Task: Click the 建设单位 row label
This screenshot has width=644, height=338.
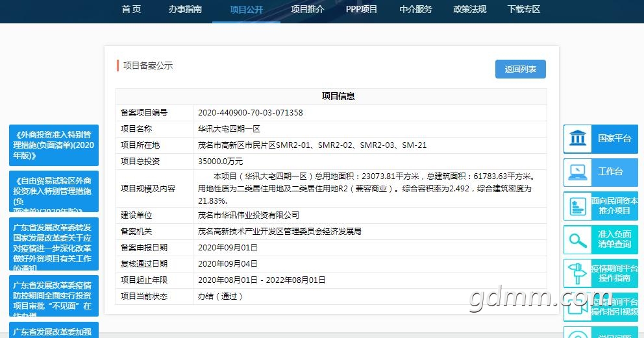Action: point(136,215)
